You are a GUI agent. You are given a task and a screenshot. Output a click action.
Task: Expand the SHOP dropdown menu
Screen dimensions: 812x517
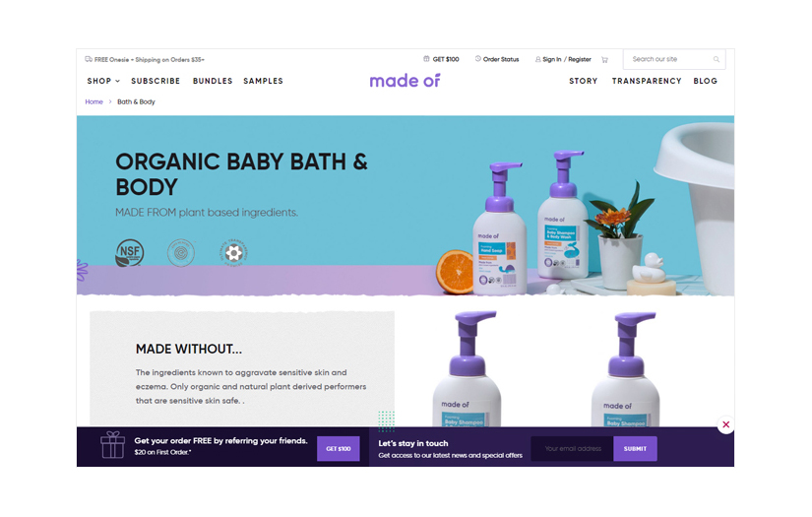(x=103, y=81)
